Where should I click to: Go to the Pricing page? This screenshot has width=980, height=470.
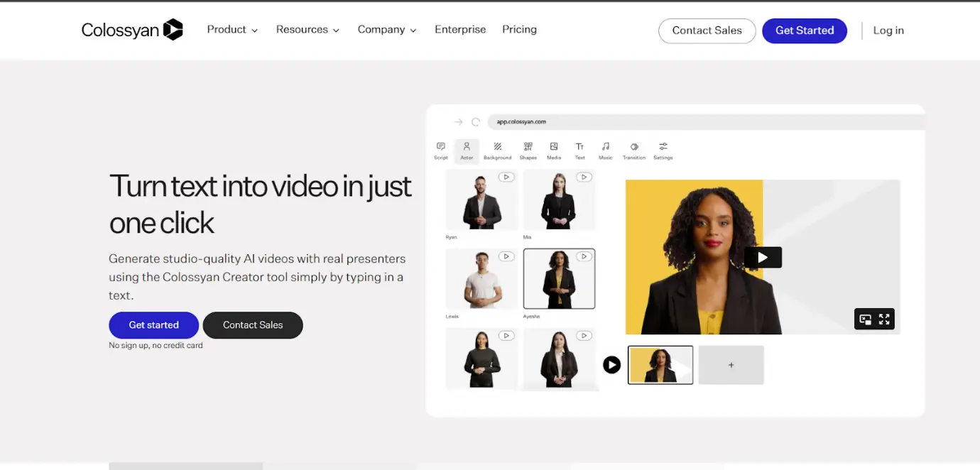tap(519, 30)
